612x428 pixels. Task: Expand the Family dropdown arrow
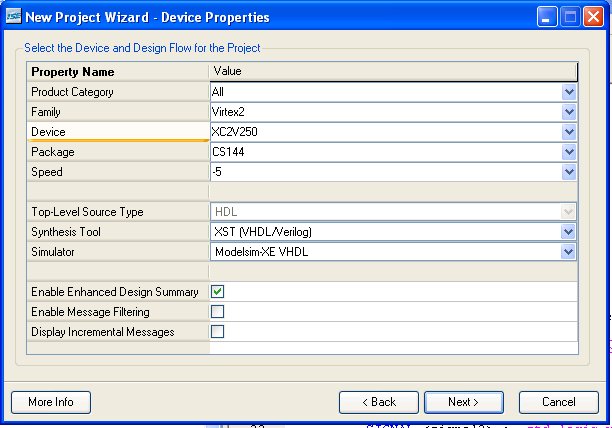pos(569,112)
